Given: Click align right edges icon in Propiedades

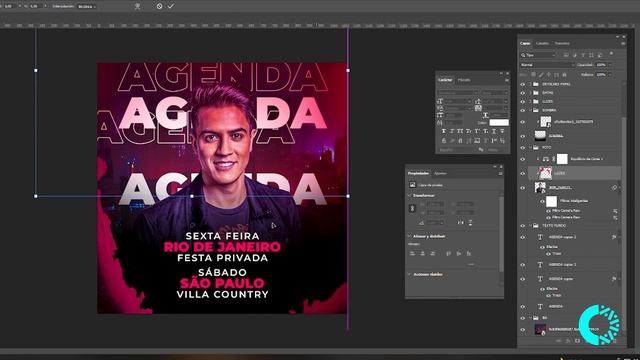Looking at the screenshot, I should coord(433,253).
